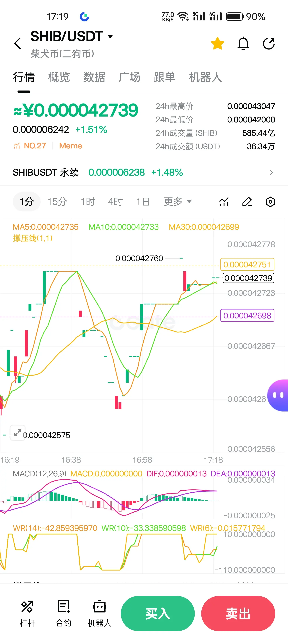Expand chart to fullscreen
This screenshot has height=644, width=288.
coord(17,433)
